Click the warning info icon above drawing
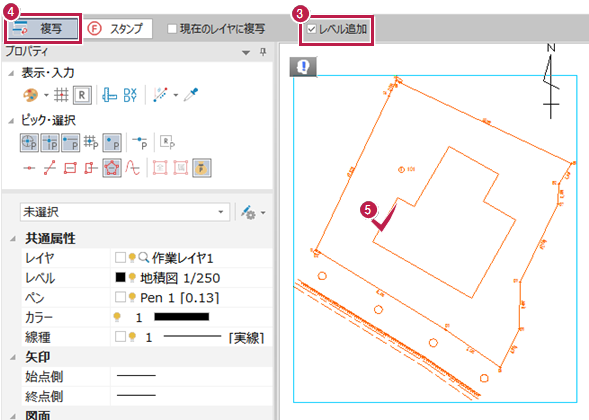The image size is (589, 420). (303, 67)
